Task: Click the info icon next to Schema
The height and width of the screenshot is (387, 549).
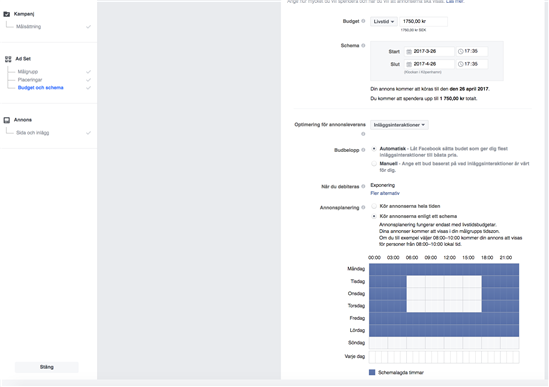Action: [363, 46]
